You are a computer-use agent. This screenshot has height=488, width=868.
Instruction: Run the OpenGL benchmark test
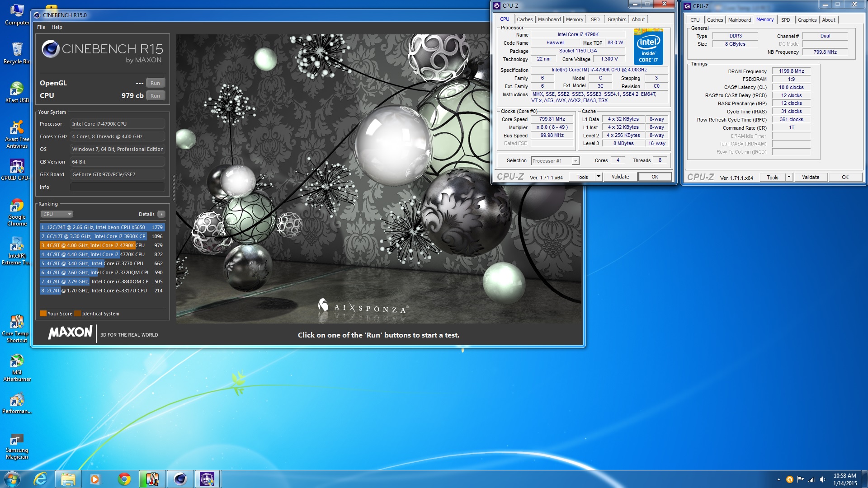(x=155, y=83)
